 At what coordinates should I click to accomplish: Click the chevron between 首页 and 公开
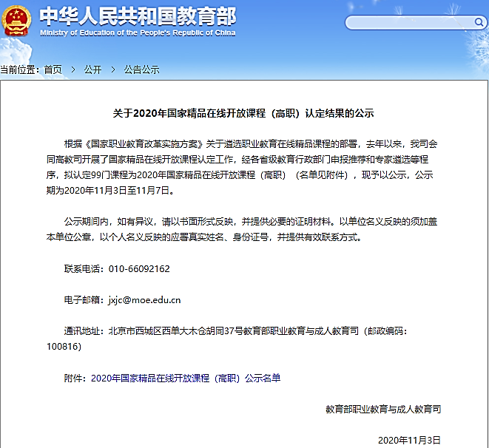pyautogui.click(x=72, y=69)
